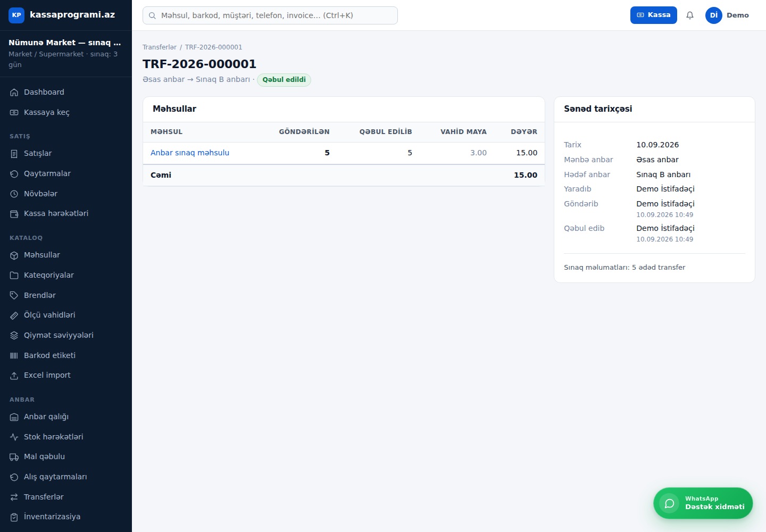Open the Dashboard home icon
Image resolution: width=766 pixels, height=532 pixels.
tap(14, 93)
